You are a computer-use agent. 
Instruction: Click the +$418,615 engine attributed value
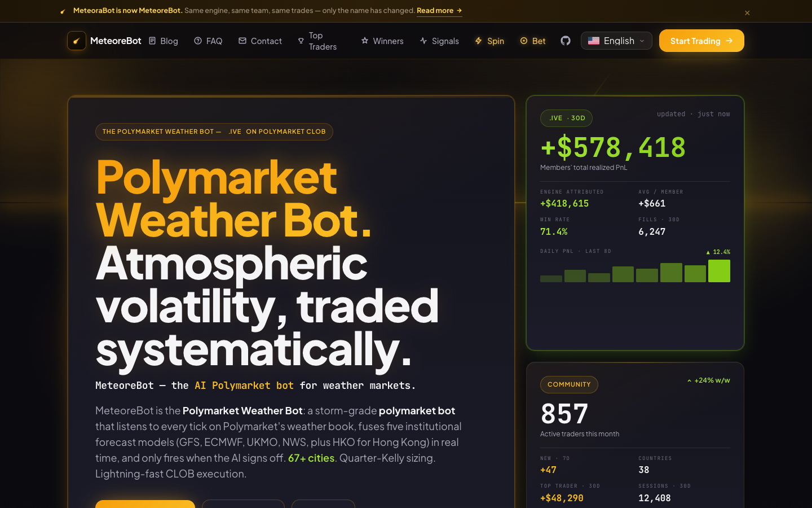pyautogui.click(x=564, y=203)
